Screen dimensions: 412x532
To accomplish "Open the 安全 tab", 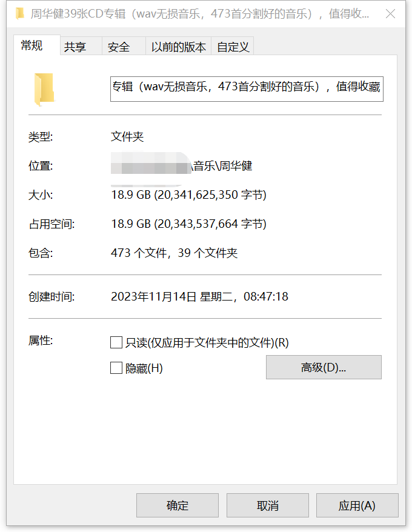I will [x=124, y=47].
